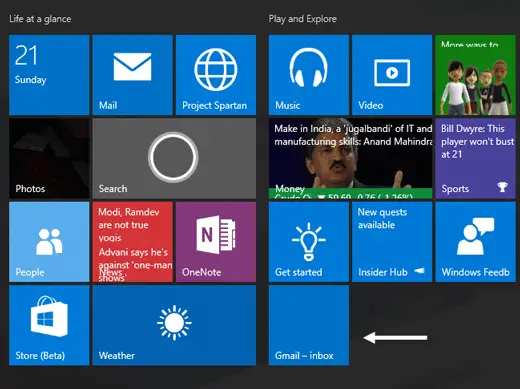Select the Life at a glance group heading
Image resolution: width=520 pixels, height=389 pixels.
point(40,19)
